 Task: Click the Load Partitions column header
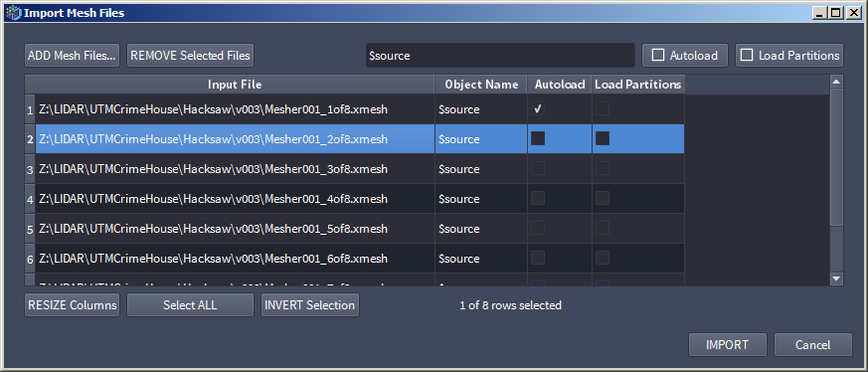click(x=637, y=85)
